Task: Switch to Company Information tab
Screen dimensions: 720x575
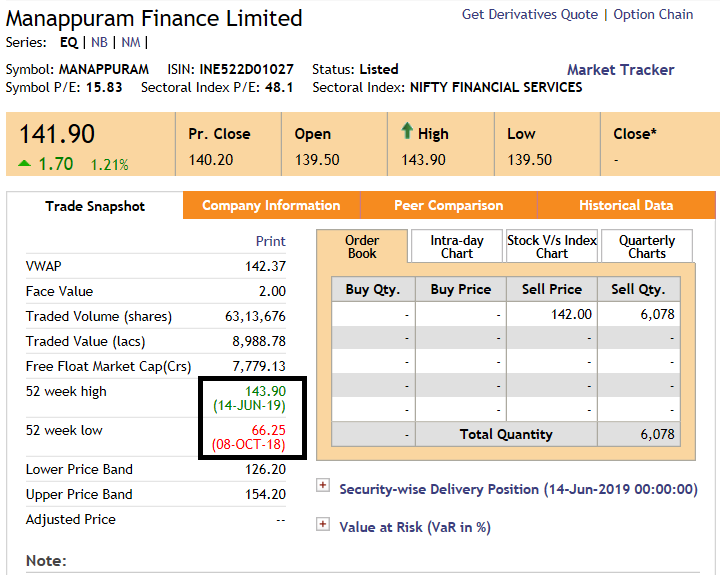Action: click(271, 205)
